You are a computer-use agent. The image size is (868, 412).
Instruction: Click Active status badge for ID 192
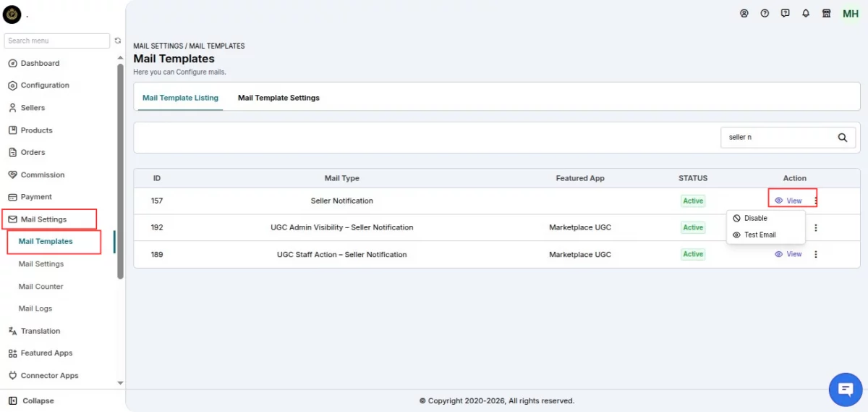[x=693, y=227]
